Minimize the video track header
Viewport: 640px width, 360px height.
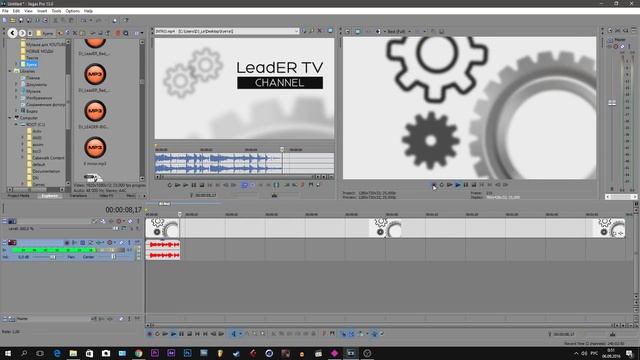tap(4, 221)
